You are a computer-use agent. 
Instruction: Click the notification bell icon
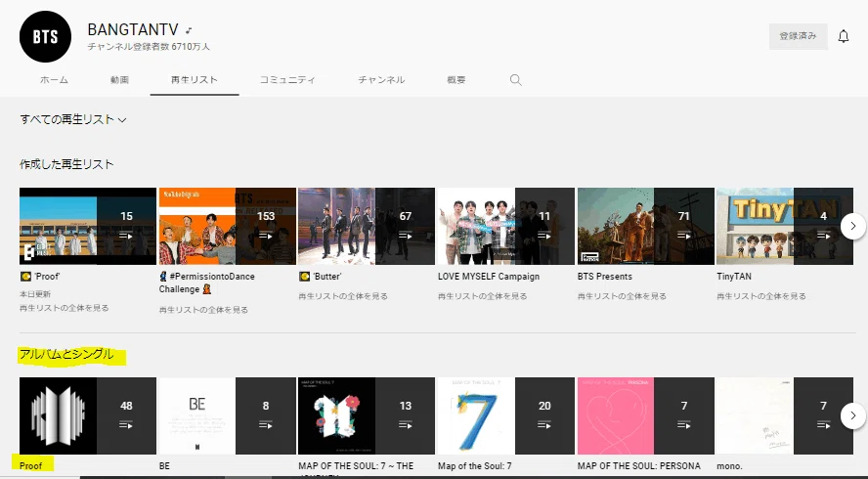click(844, 36)
